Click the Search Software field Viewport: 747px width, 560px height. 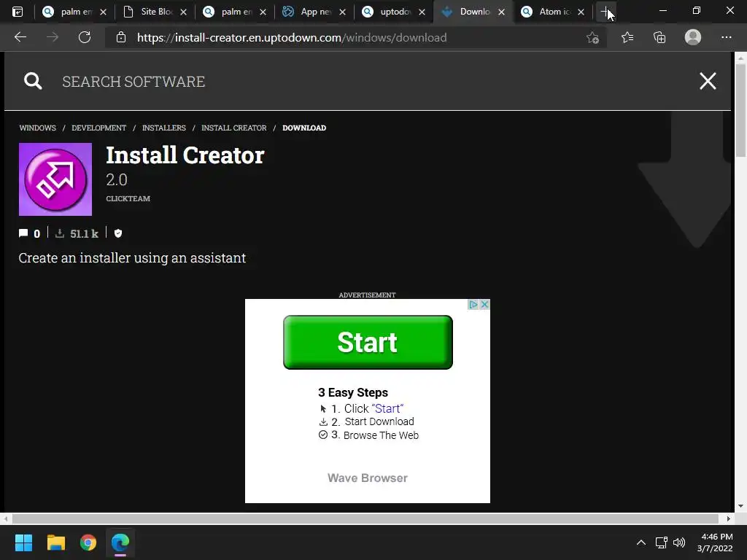click(133, 82)
